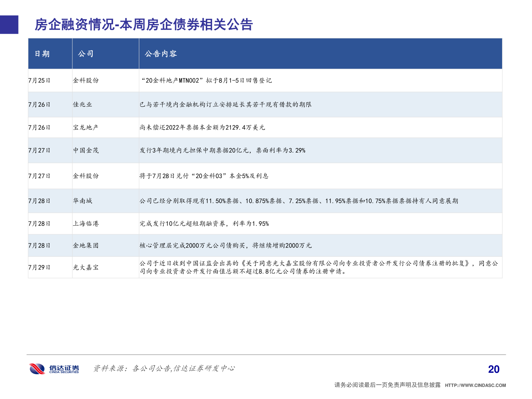The image size is (532, 399).
Task: Click the page number 20
Action: tap(493, 368)
